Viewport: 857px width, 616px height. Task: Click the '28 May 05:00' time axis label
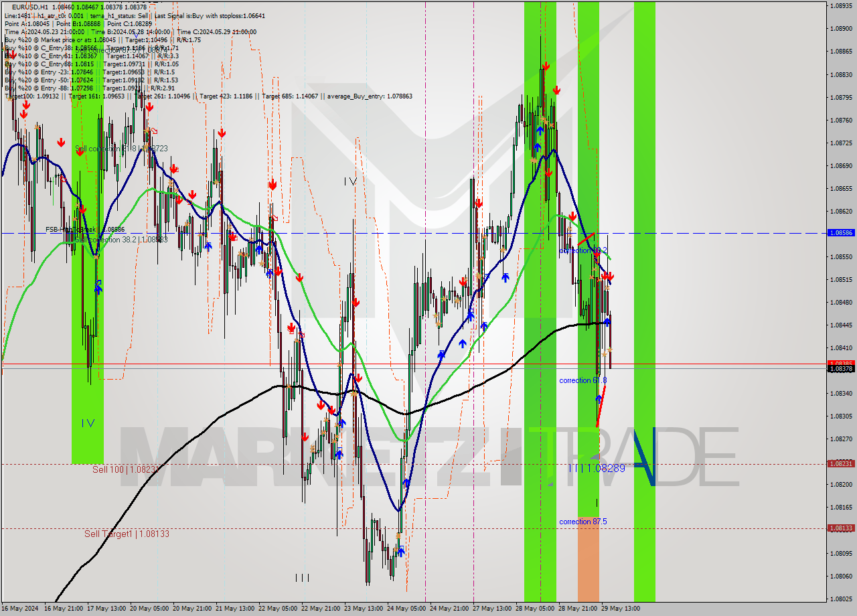535,609
